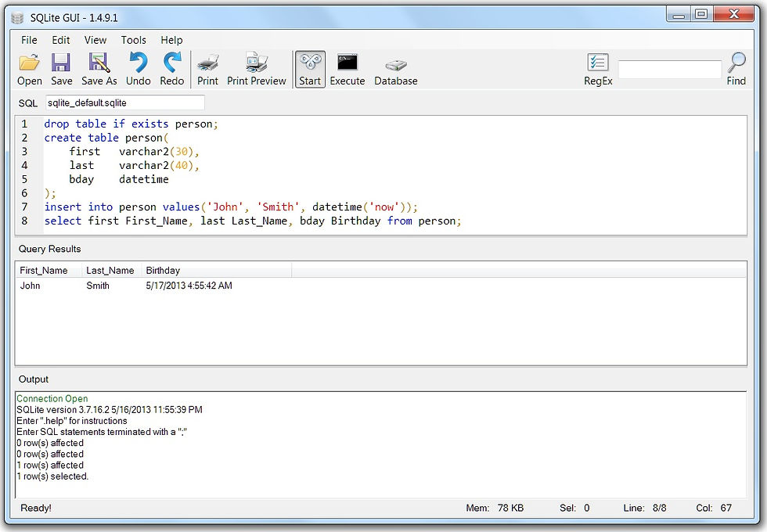Maximize the SQLite GUI window

701,14
